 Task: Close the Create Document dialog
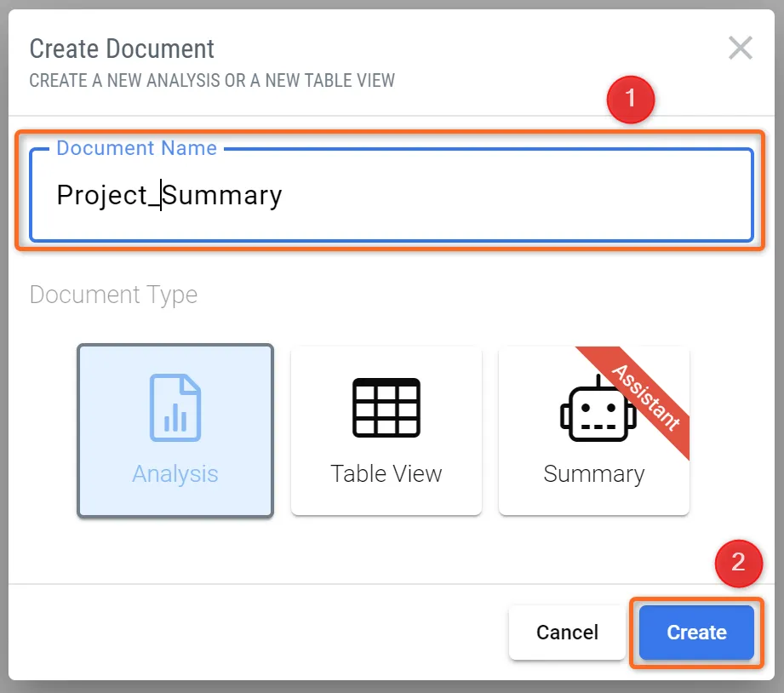tap(740, 49)
